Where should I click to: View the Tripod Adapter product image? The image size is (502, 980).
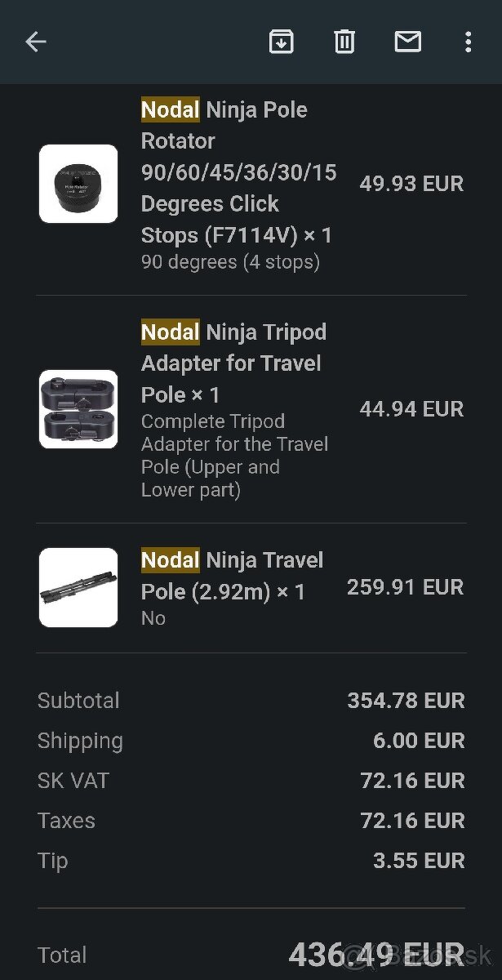[78, 409]
